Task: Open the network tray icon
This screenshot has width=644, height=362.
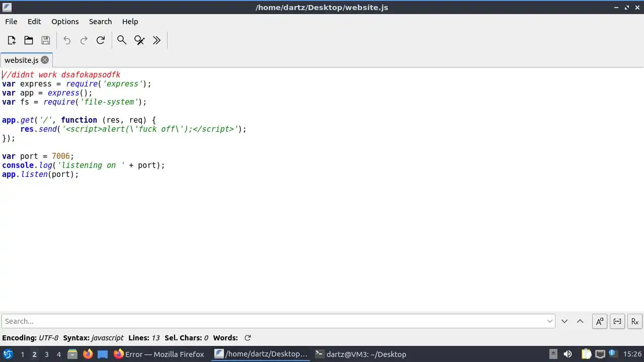Action: pyautogui.click(x=600, y=354)
